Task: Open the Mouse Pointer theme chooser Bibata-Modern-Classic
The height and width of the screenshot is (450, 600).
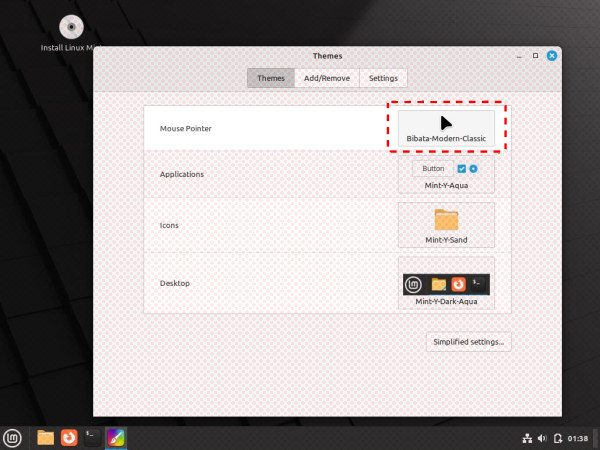Action: pyautogui.click(x=446, y=128)
